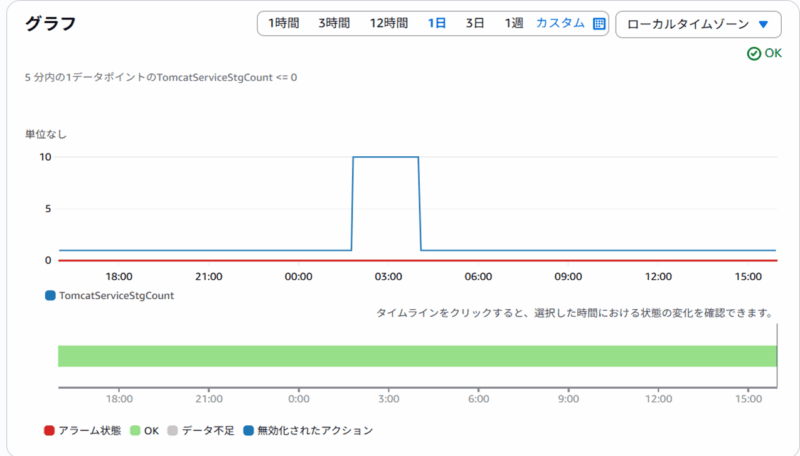Image resolution: width=800 pixels, height=456 pixels.
Task: Click the blue metric line peak at 10
Action: click(386, 157)
